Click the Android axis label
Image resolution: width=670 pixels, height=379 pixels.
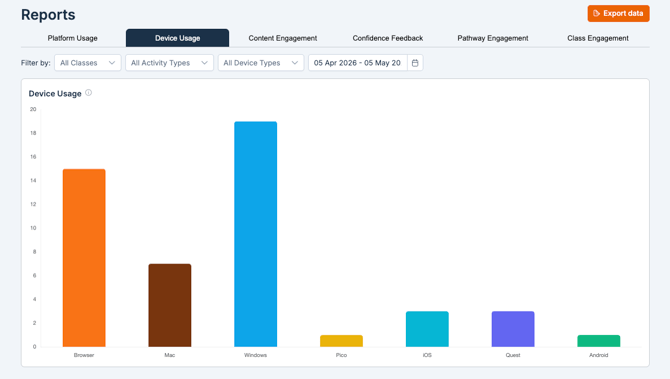point(599,355)
